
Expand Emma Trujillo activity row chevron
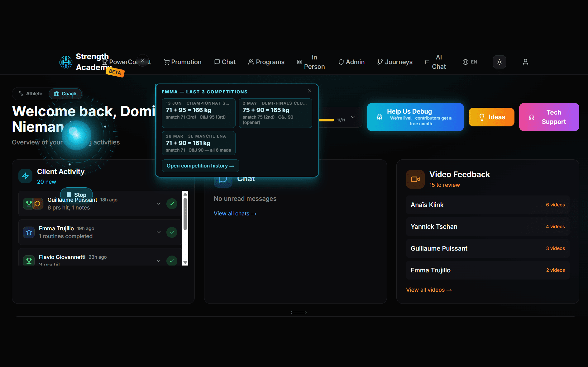click(x=159, y=232)
